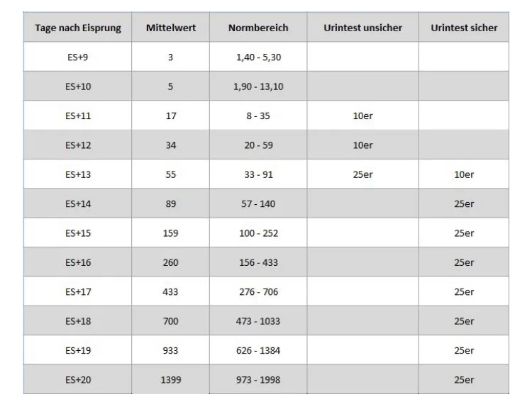Viewport: 532px width, 409px height.
Task: Click the 'Urintest sicher' column header
Action: point(464,28)
